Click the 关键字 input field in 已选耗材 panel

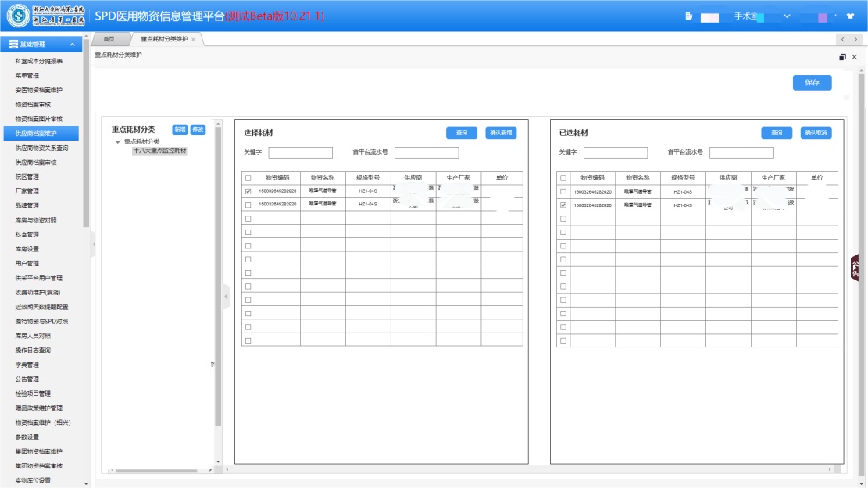[x=616, y=153]
